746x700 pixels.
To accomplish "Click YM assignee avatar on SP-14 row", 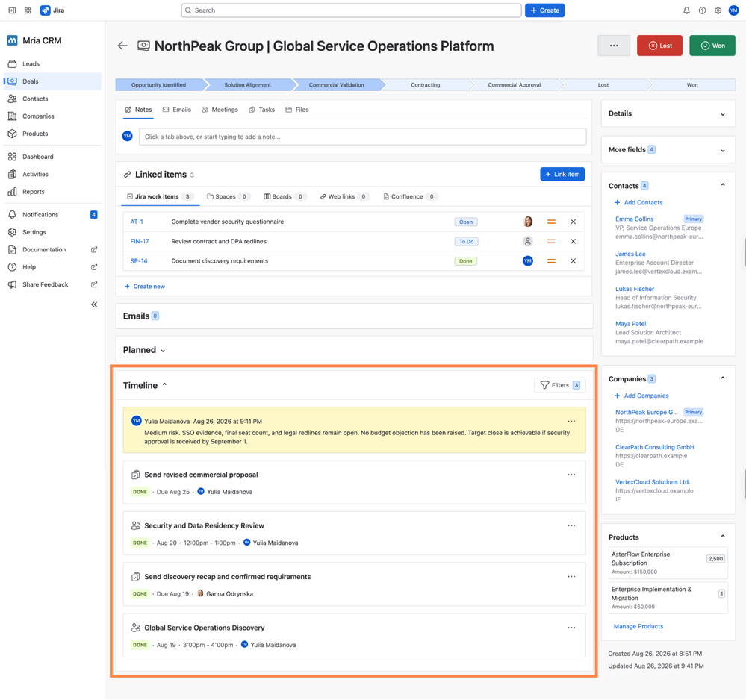I will pyautogui.click(x=528, y=261).
